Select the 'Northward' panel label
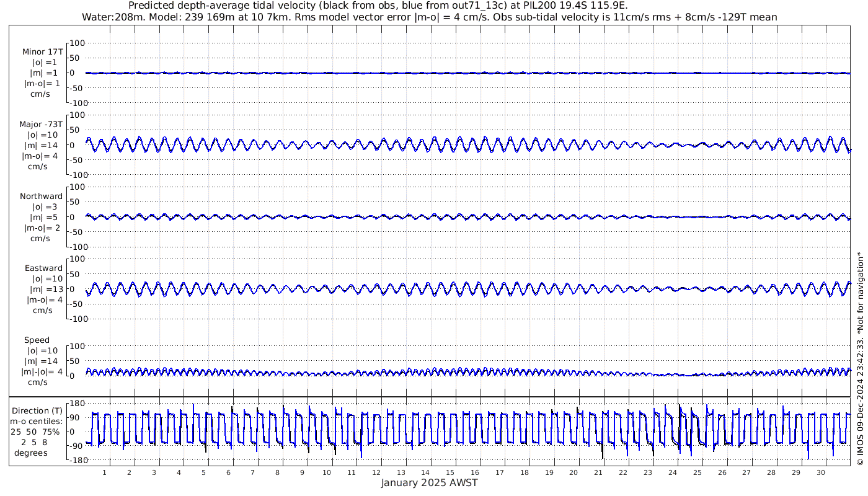This screenshot has height=496, width=868. 41,197
